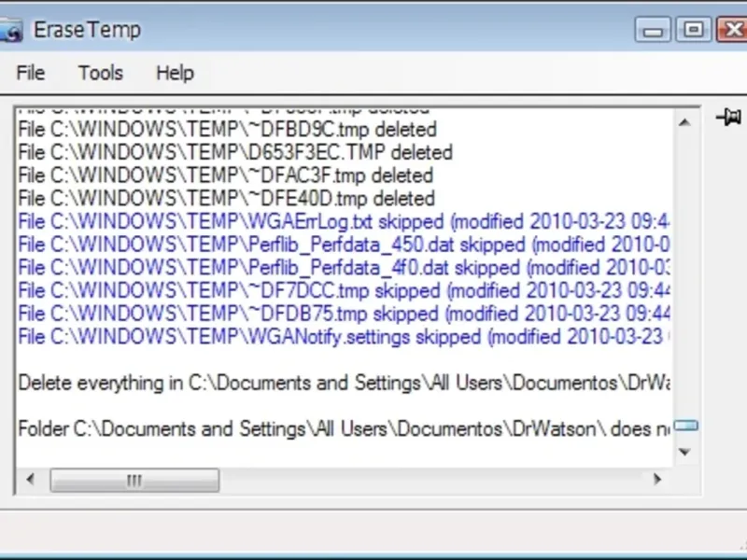Click the EraseTemp window title text

click(87, 31)
